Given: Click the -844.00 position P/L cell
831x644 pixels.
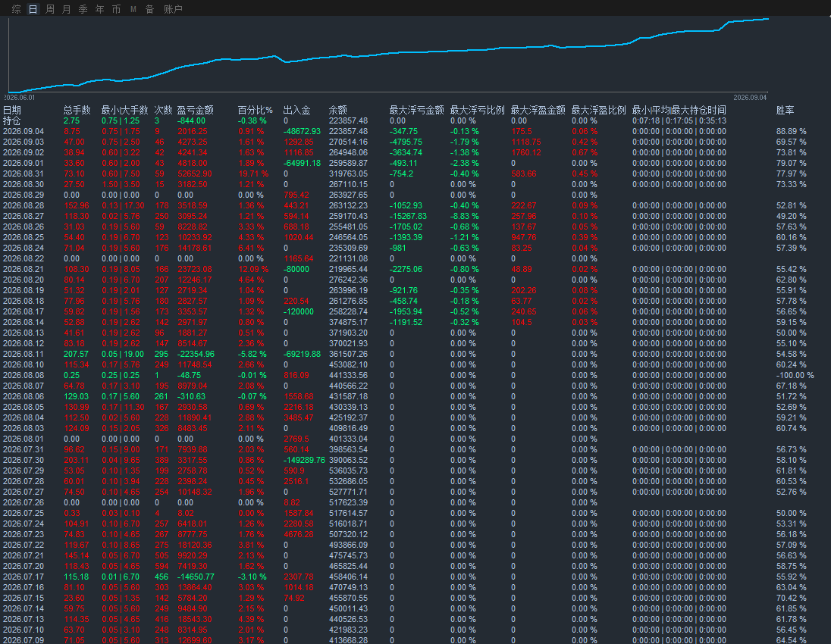Looking at the screenshot, I should tap(191, 120).
